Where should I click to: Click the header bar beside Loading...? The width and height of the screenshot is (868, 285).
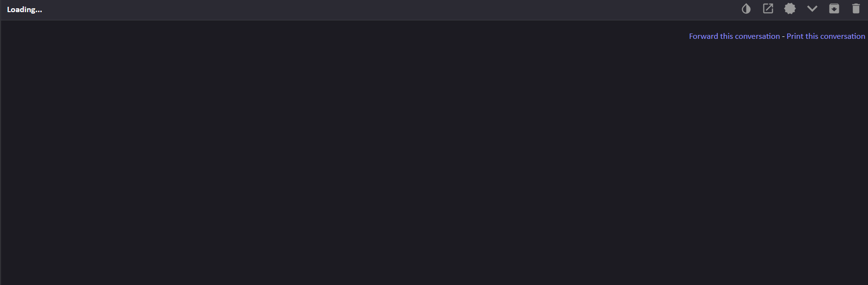pyautogui.click(x=389, y=10)
